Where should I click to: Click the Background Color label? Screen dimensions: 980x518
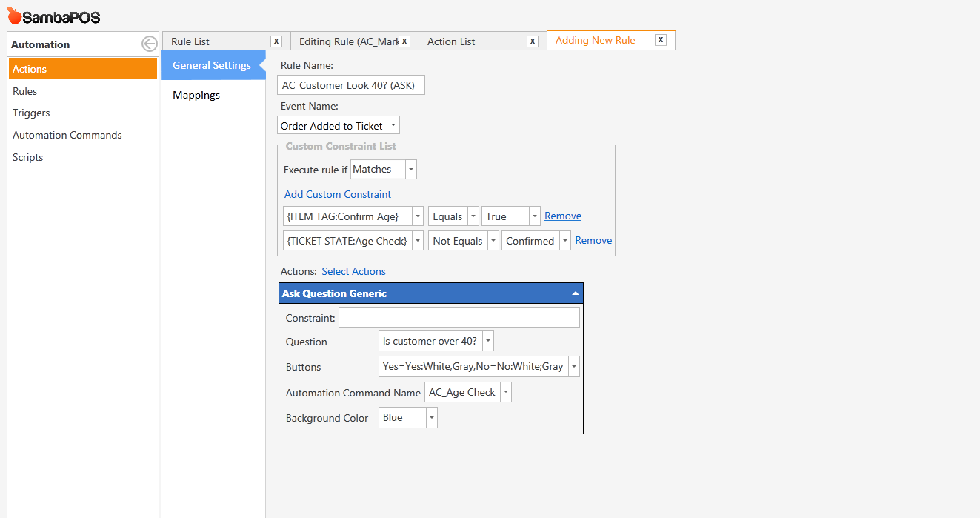pos(327,418)
